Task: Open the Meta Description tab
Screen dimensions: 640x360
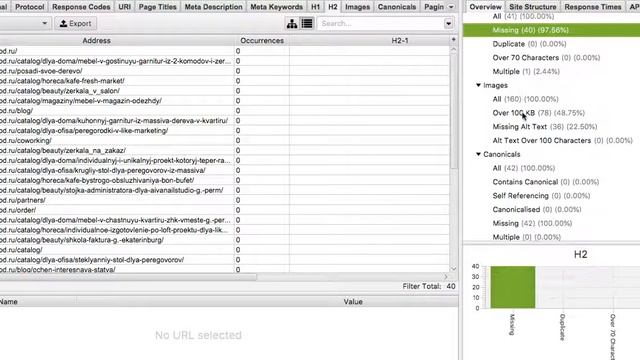Action: coord(213,7)
